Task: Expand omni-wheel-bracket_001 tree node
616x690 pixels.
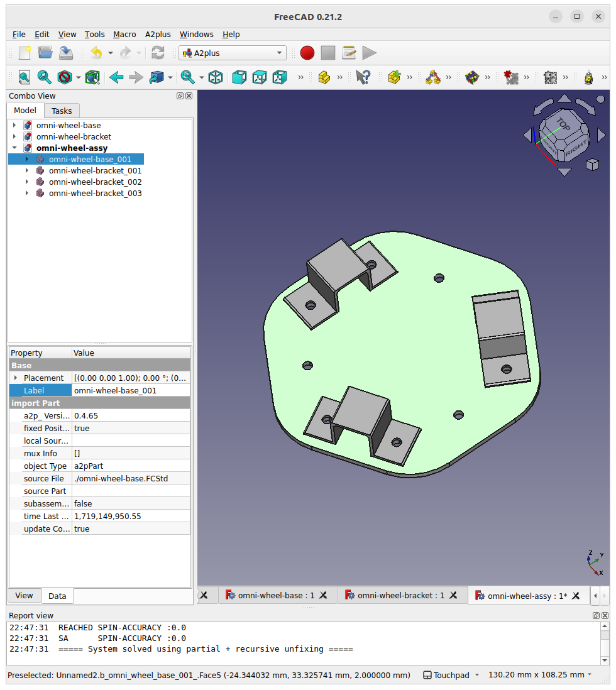Action: coord(27,170)
